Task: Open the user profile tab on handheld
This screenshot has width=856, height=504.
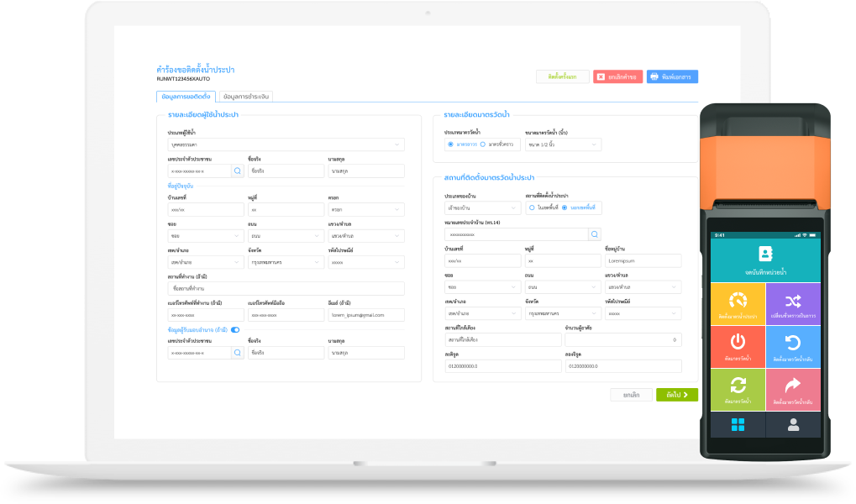Action: pyautogui.click(x=792, y=424)
